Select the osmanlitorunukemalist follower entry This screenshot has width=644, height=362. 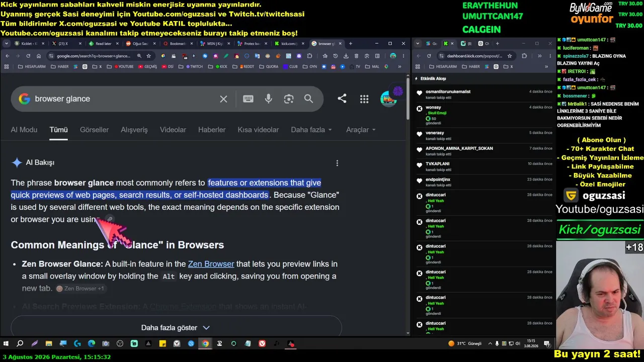pos(485,94)
